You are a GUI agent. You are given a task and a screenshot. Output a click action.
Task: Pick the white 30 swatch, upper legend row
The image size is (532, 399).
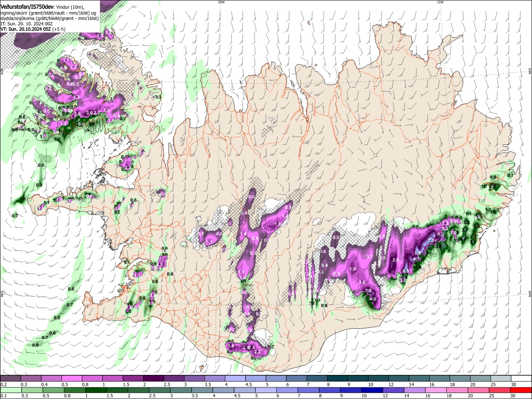[x=522, y=378]
